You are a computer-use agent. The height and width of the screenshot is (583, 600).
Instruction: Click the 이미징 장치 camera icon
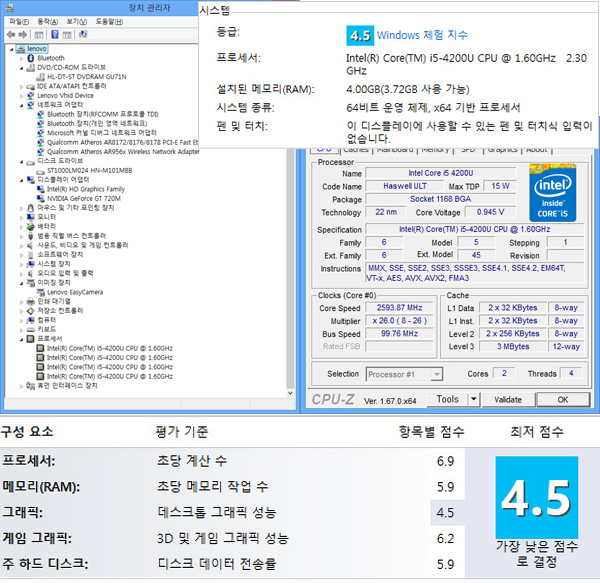(x=31, y=283)
